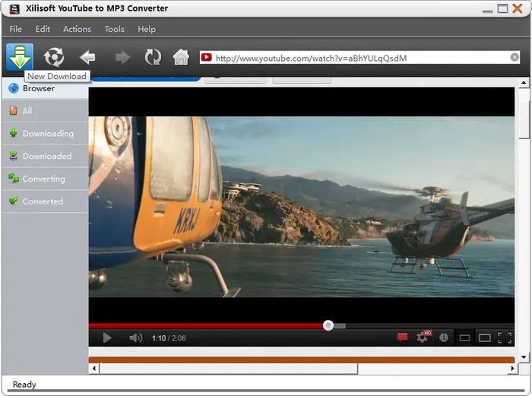Click the horizontal scrollbar left arrow

(x=94, y=368)
